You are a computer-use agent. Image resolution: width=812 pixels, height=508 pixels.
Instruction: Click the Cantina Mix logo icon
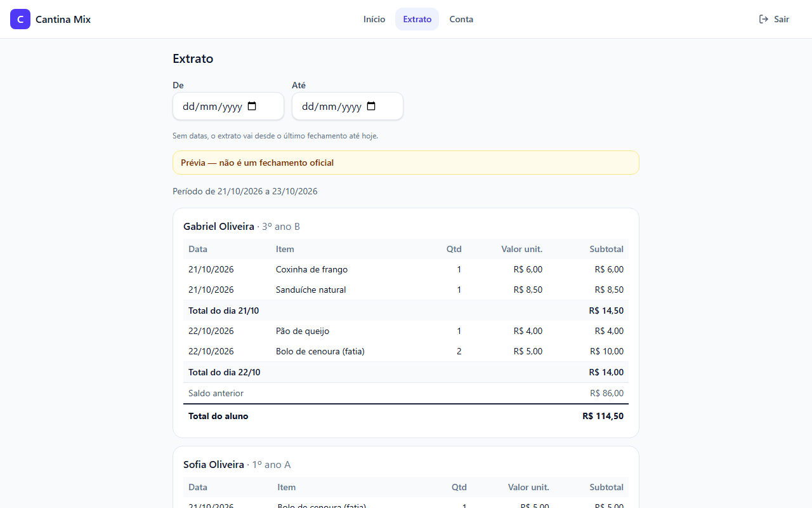pos(20,19)
